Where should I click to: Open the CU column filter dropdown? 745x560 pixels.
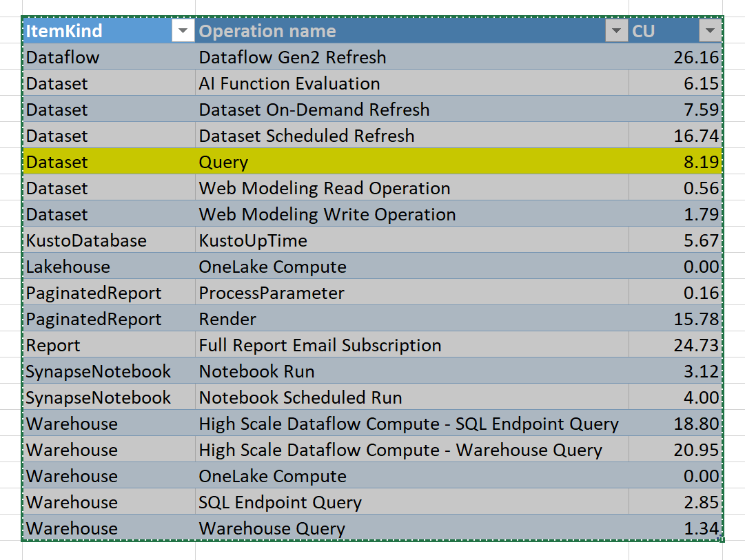coord(710,31)
